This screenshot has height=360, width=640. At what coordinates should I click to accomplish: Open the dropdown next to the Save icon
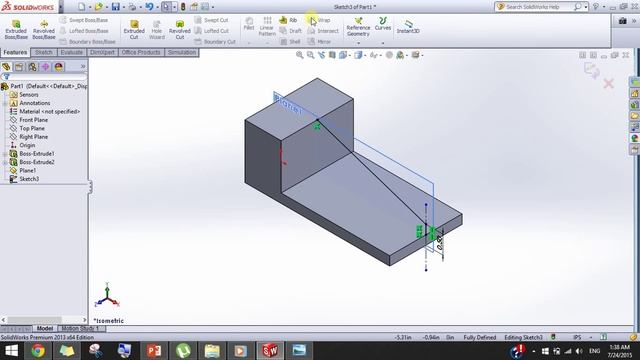(x=124, y=7)
